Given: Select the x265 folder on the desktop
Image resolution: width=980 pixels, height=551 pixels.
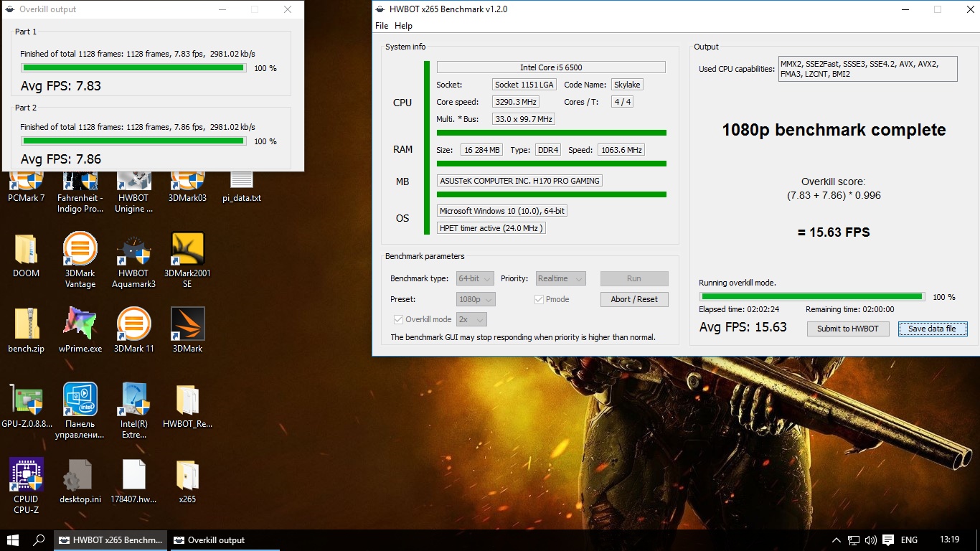Looking at the screenshot, I should [187, 481].
